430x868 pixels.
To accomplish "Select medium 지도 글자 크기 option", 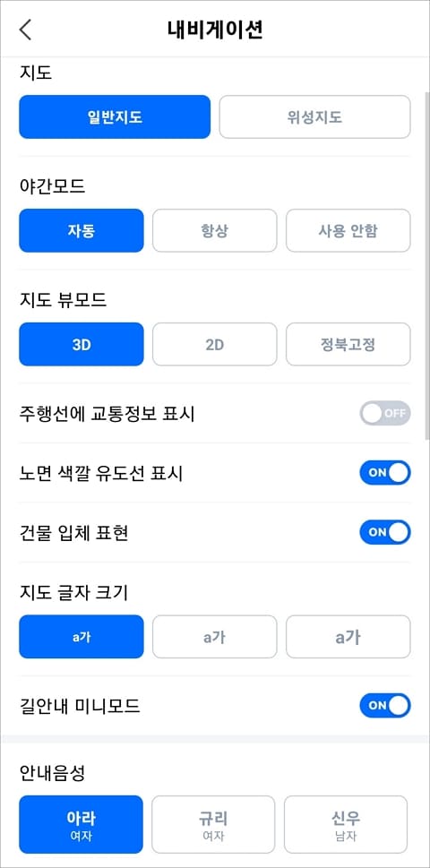I will pyautogui.click(x=215, y=637).
